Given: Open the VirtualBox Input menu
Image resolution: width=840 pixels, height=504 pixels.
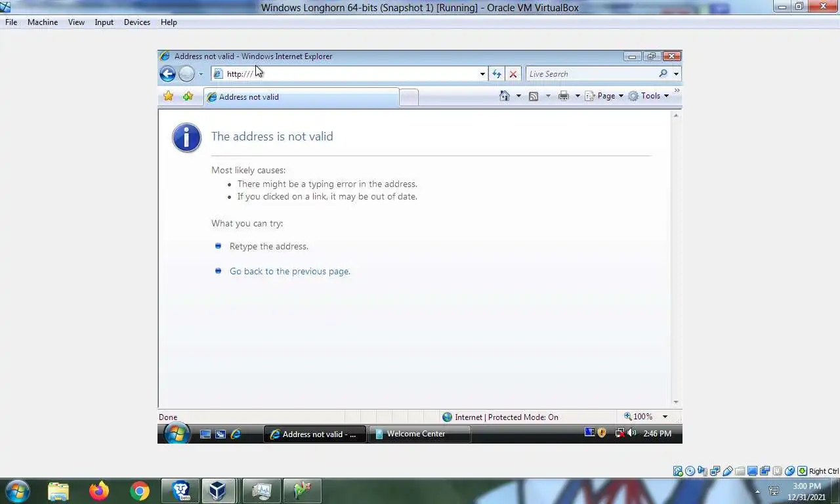Looking at the screenshot, I should [104, 22].
